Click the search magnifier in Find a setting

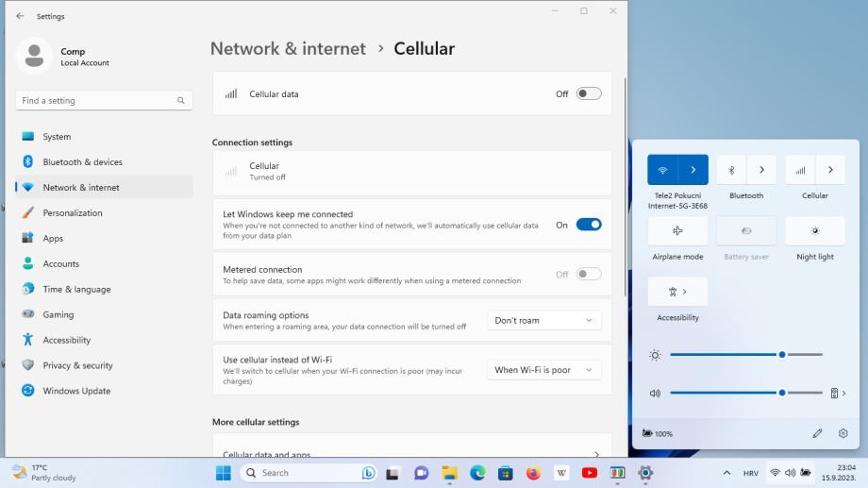(x=181, y=100)
